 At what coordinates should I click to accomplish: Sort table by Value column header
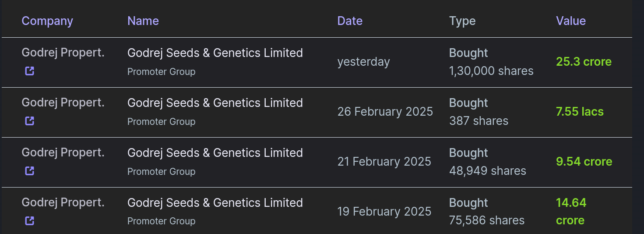(570, 21)
